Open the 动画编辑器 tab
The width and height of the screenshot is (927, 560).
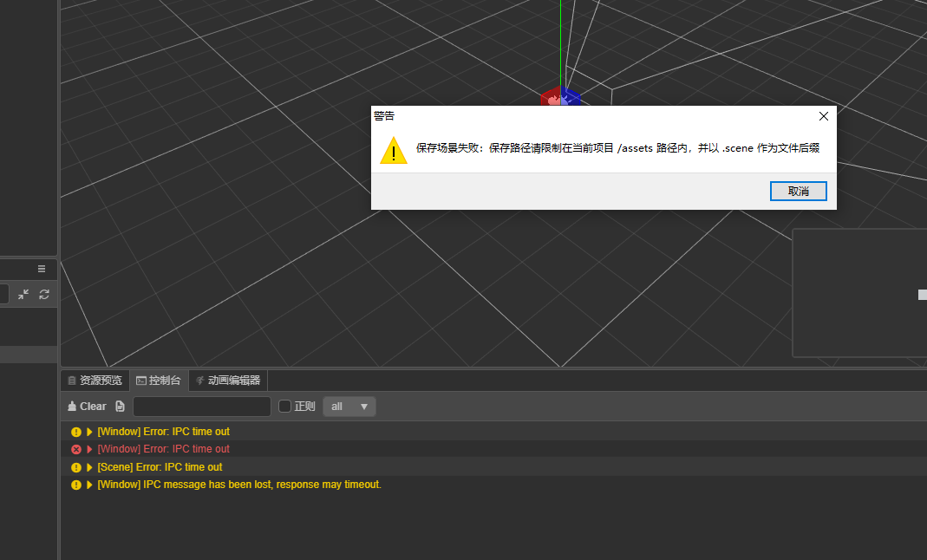pyautogui.click(x=228, y=381)
